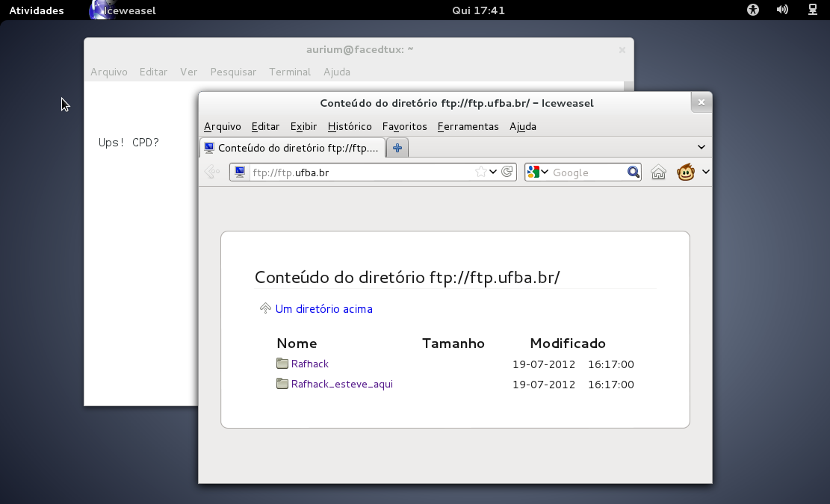Screen dimensions: 830x504
Task: Click the 'Ups! CPD?' text in terminal
Action: [128, 143]
